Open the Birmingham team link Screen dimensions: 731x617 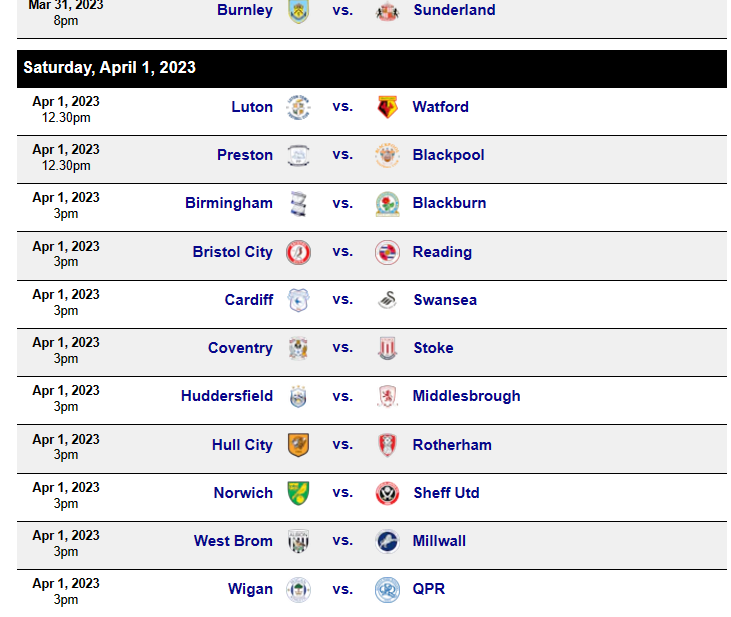pos(229,203)
